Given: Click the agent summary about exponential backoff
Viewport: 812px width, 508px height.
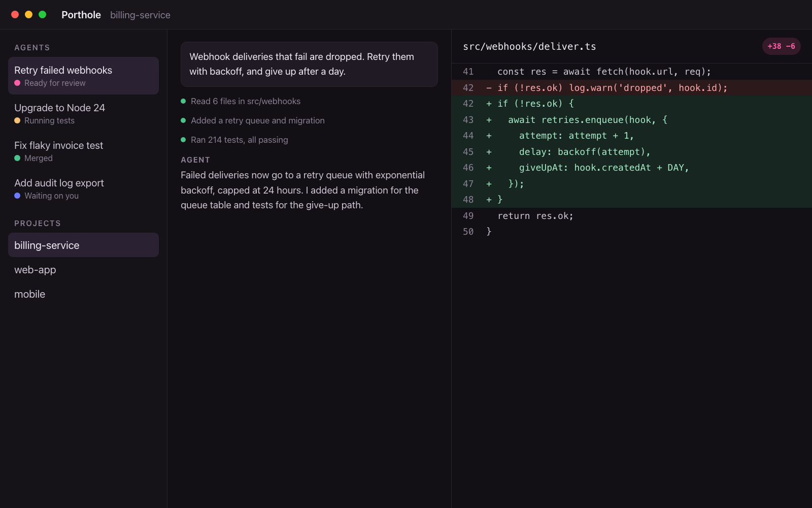Looking at the screenshot, I should [309, 190].
